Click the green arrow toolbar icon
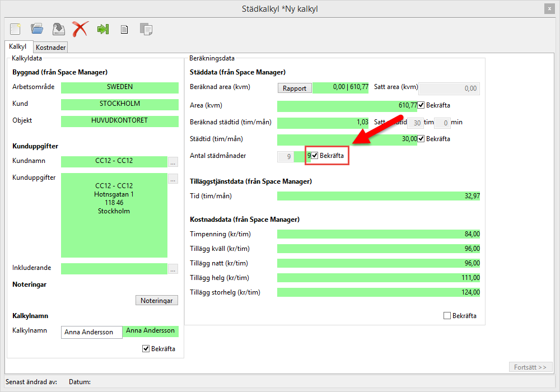The width and height of the screenshot is (560, 392). [102, 29]
